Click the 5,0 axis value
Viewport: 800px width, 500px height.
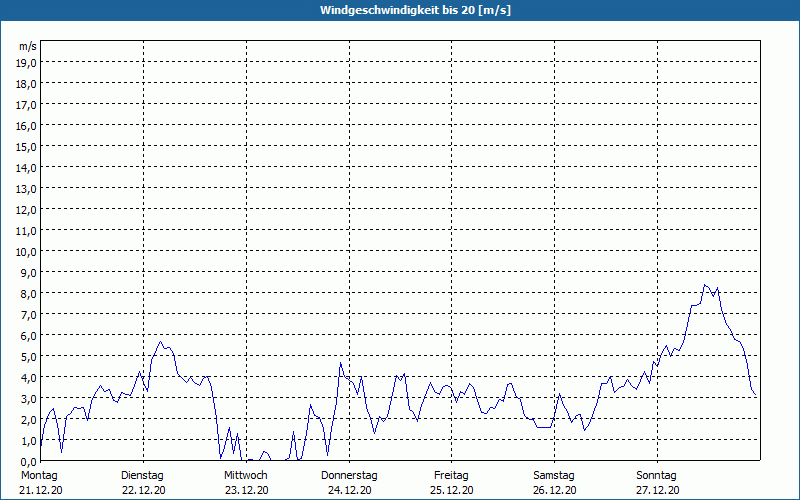tap(28, 357)
